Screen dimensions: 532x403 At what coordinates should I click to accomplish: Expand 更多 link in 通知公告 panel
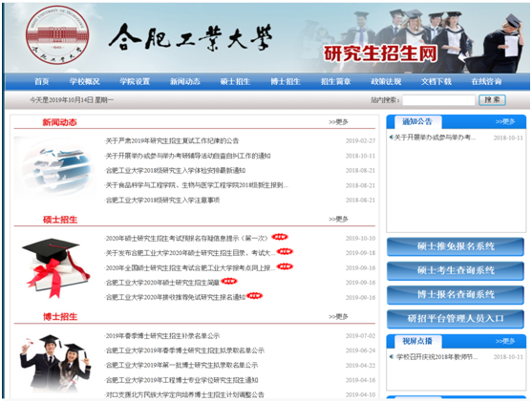pyautogui.click(x=505, y=121)
